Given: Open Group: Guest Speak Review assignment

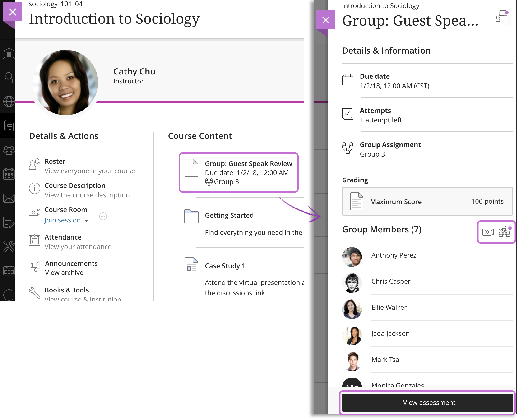Looking at the screenshot, I should 249,164.
